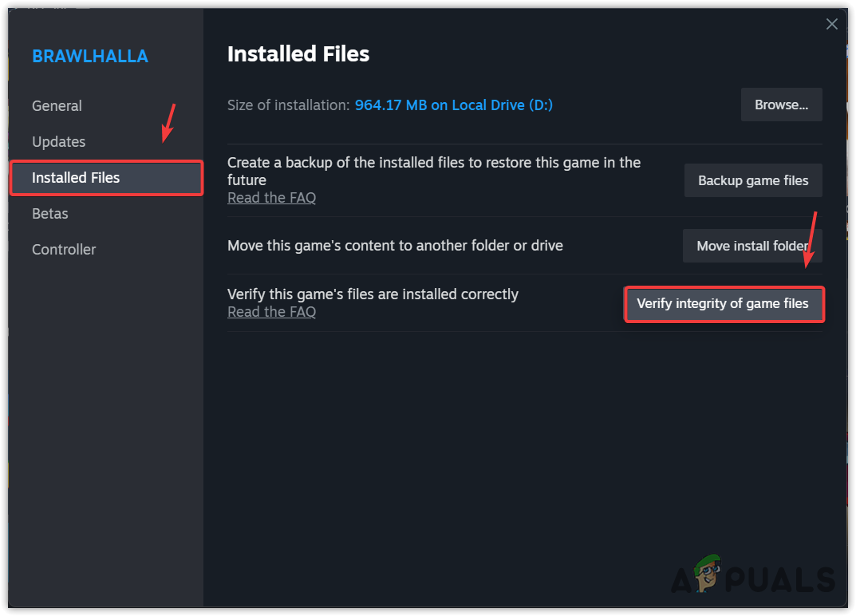Open the General settings tab
This screenshot has width=856, height=616.
pos(57,106)
